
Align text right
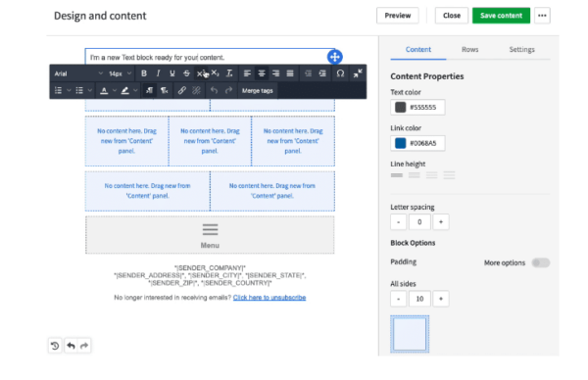(275, 73)
